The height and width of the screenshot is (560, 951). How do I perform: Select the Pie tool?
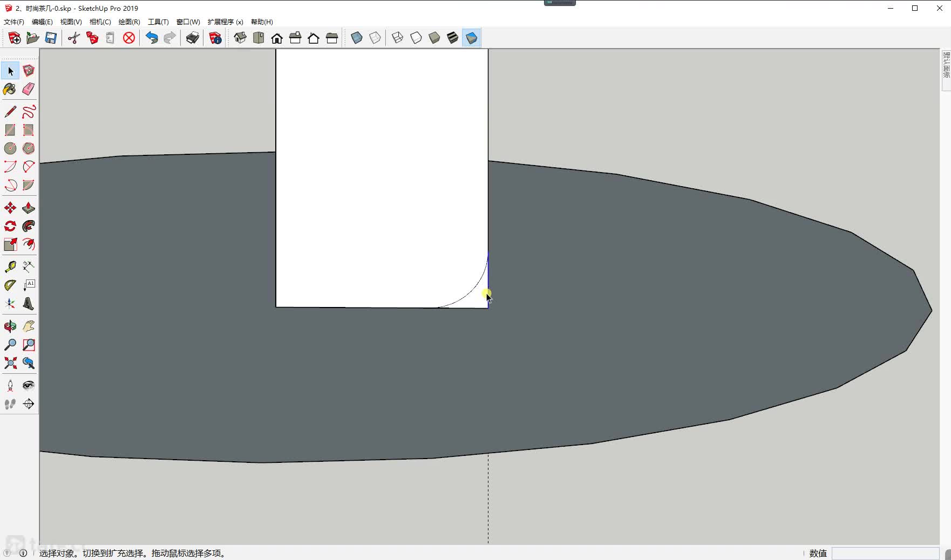(x=29, y=185)
